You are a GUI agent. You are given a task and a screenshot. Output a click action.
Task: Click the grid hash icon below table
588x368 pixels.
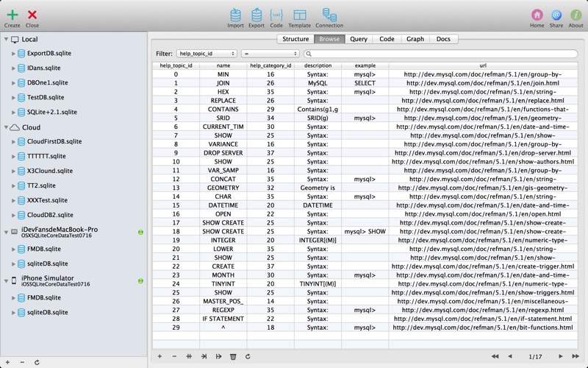click(189, 356)
